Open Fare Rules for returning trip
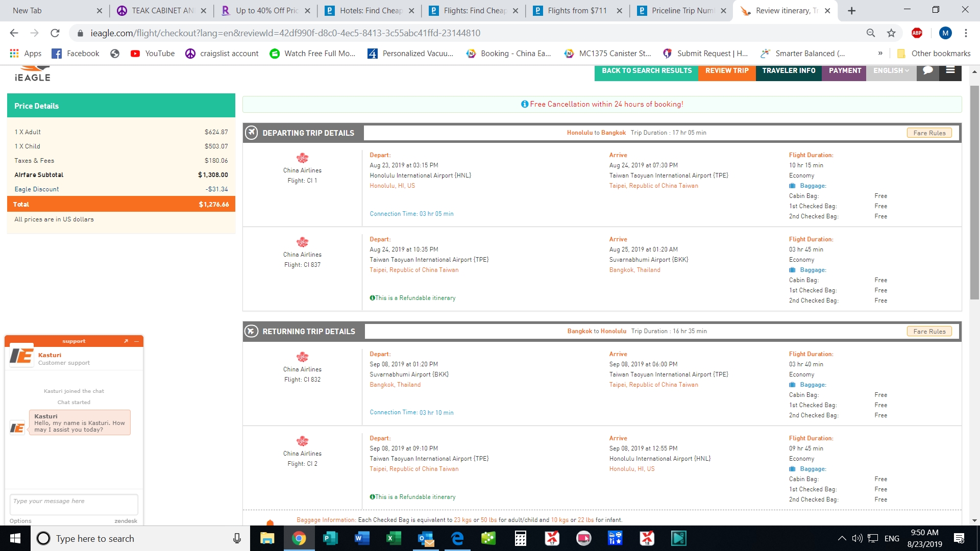This screenshot has height=551, width=980. [929, 331]
